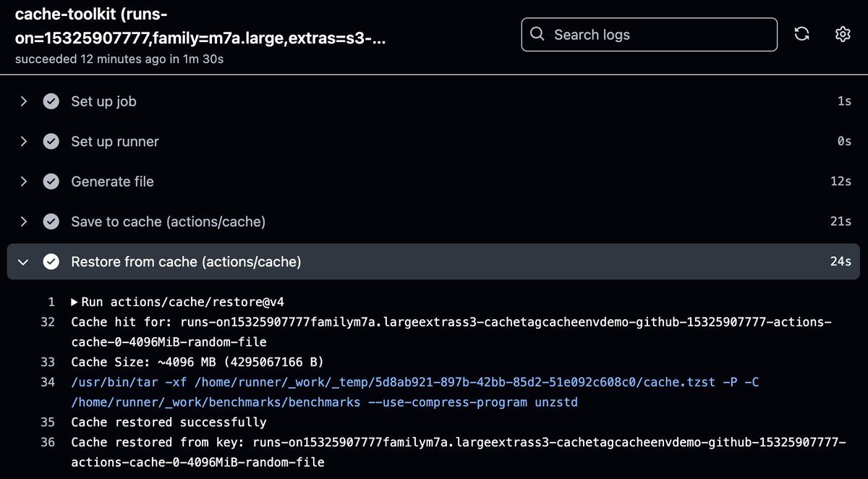
Task: Click the 24s duration of Restore from cache
Action: [841, 262]
